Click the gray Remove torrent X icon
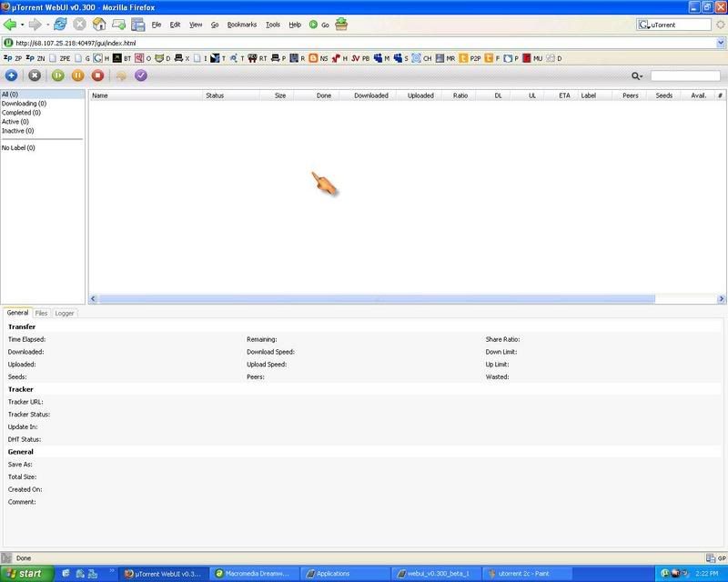Screen dimensions: 728x582 (35, 75)
